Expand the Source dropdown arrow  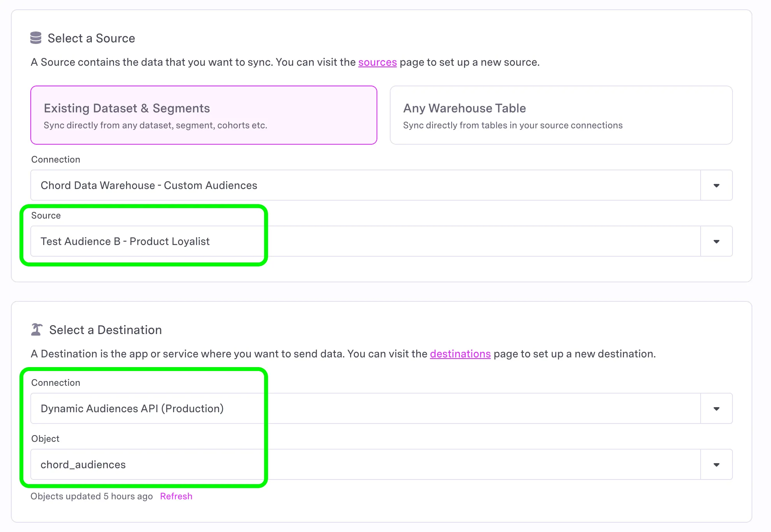tap(716, 241)
